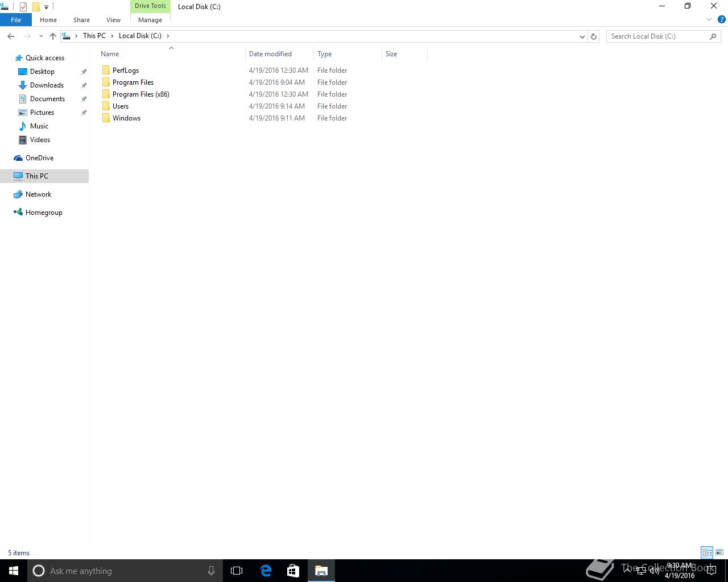728x582 pixels.
Task: Click the Properties icon in Quick Access Toolbar
Action: coord(23,7)
